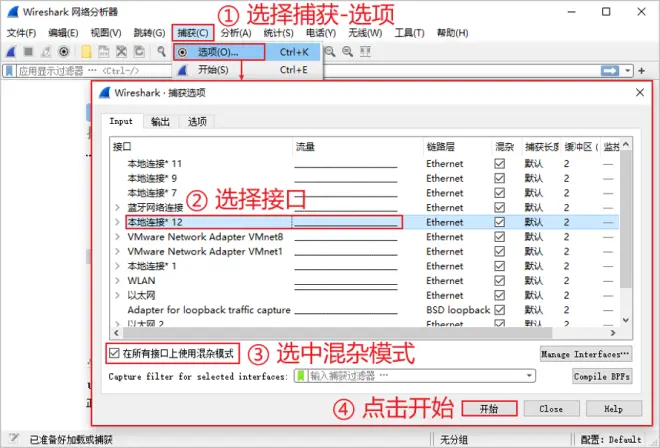Viewport: 660px width, 448px height.
Task: Click the save capture file toolbar icon
Action: (104, 51)
